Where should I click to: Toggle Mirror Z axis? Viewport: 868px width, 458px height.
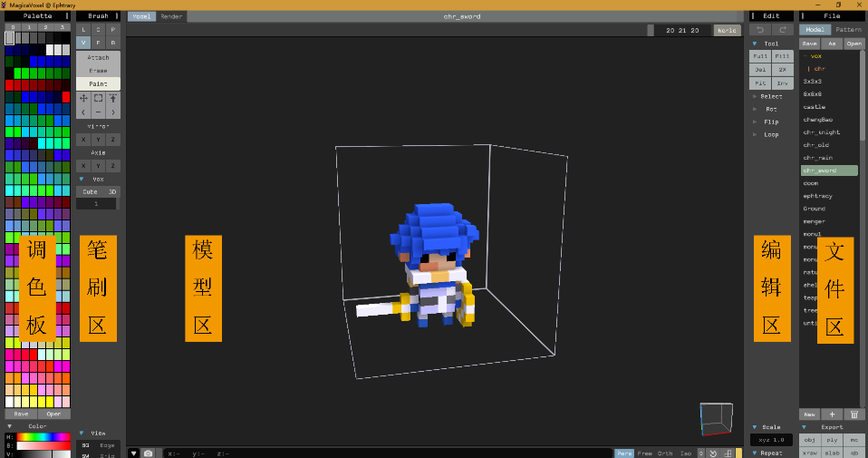pyautogui.click(x=113, y=140)
